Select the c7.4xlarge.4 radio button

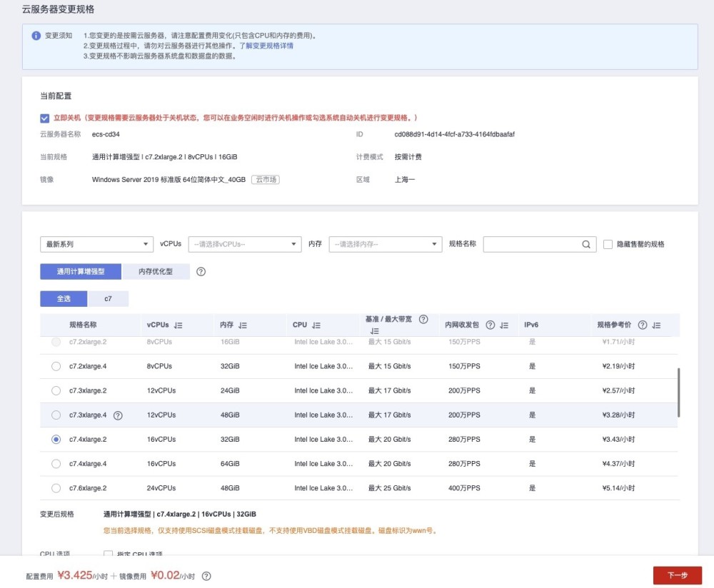pyautogui.click(x=56, y=464)
